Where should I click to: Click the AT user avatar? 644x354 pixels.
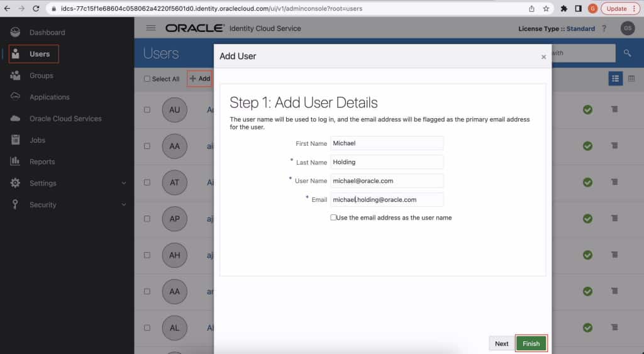click(x=175, y=182)
